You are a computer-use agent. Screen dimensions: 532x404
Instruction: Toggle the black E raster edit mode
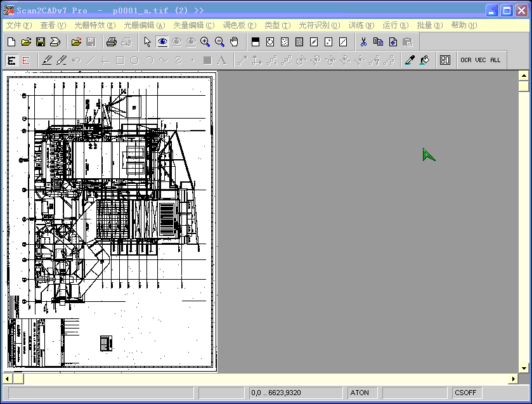11,60
